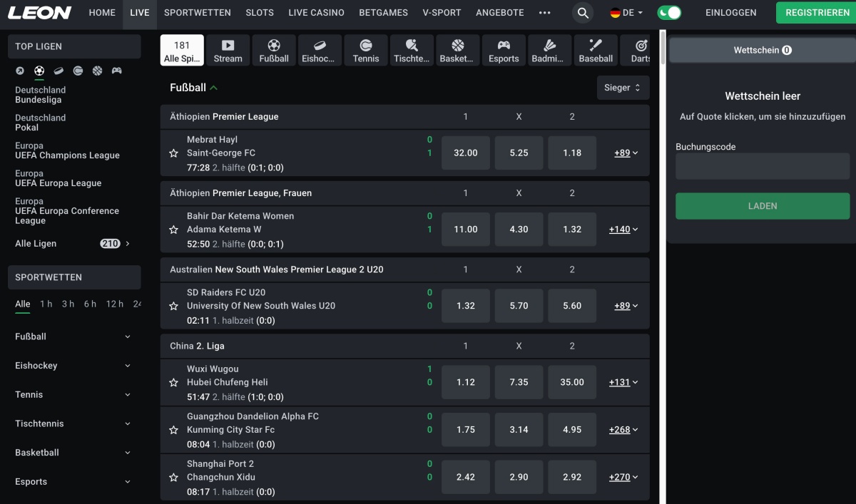856x504 pixels.
Task: Select the arrow icon under Top Ligen
Action: [20, 71]
